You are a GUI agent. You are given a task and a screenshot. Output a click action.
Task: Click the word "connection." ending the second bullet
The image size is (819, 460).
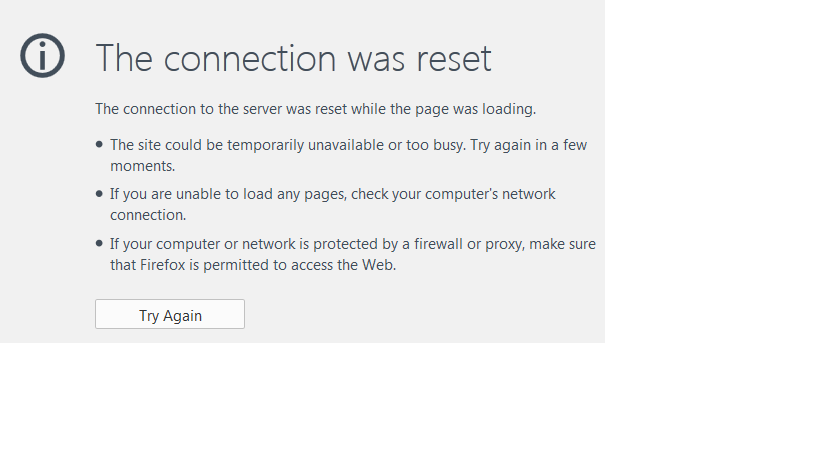coord(148,215)
